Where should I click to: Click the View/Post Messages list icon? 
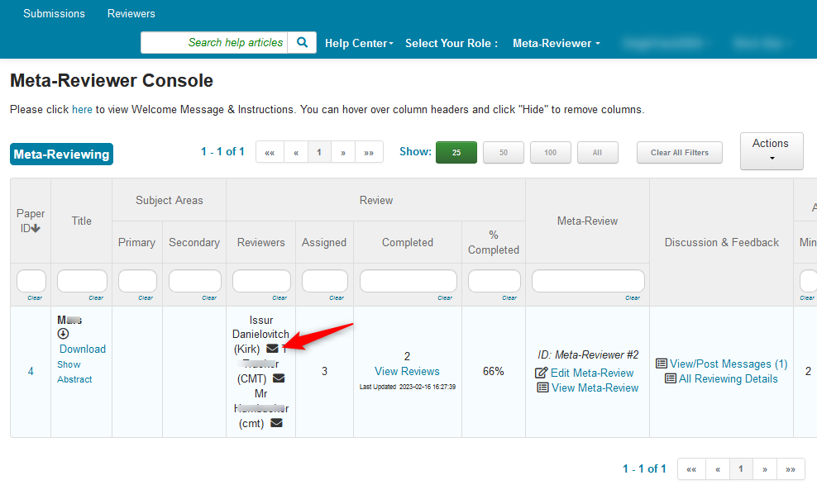pyautogui.click(x=662, y=364)
